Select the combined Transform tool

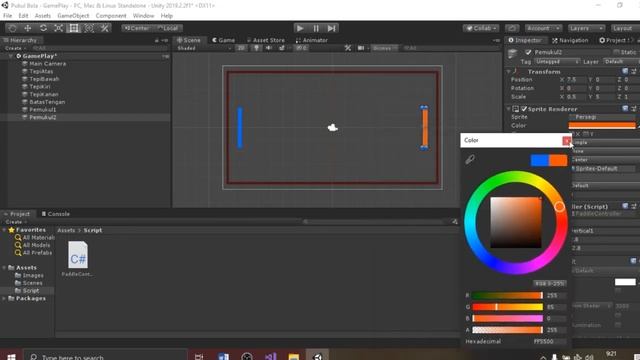89,28
